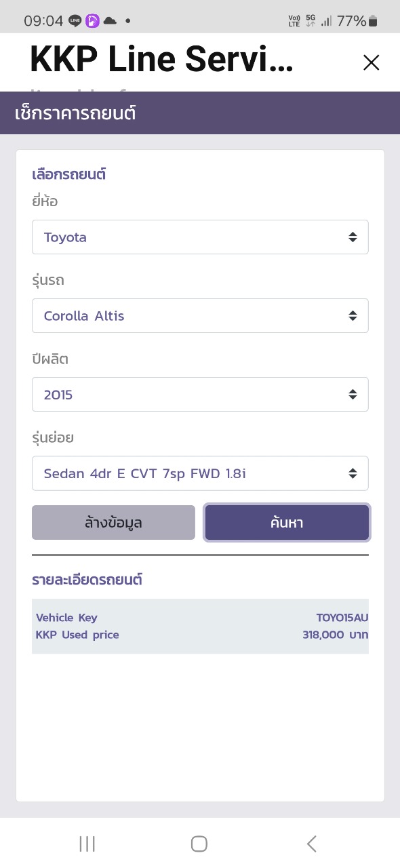Tap the ค้นหา search button
Viewport: 400px width, 868px height.
(x=287, y=523)
